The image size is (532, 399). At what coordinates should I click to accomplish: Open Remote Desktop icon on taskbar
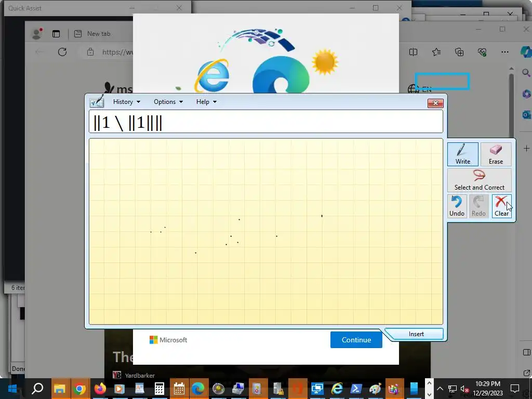click(317, 389)
